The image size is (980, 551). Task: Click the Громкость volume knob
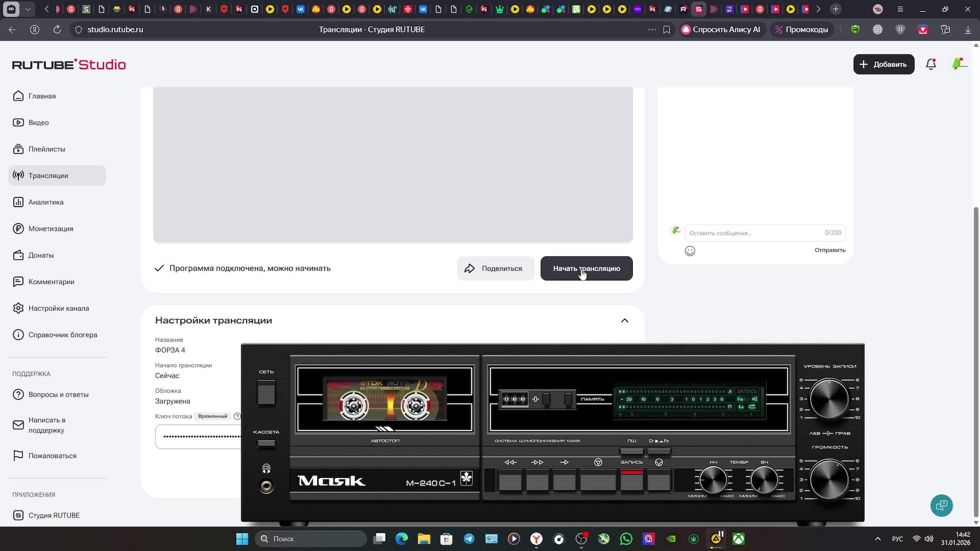(829, 479)
